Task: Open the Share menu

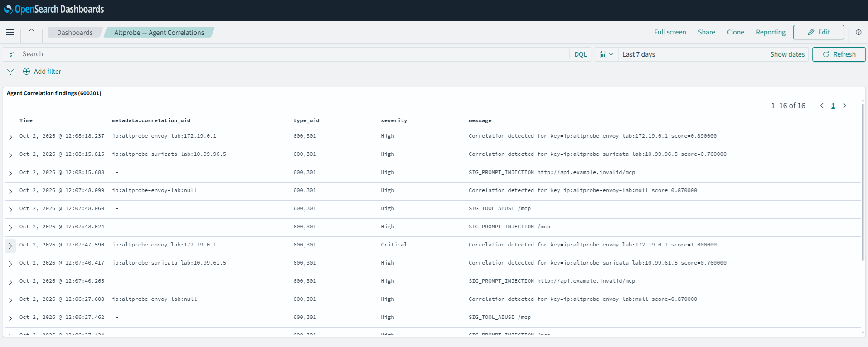Action: click(x=706, y=32)
